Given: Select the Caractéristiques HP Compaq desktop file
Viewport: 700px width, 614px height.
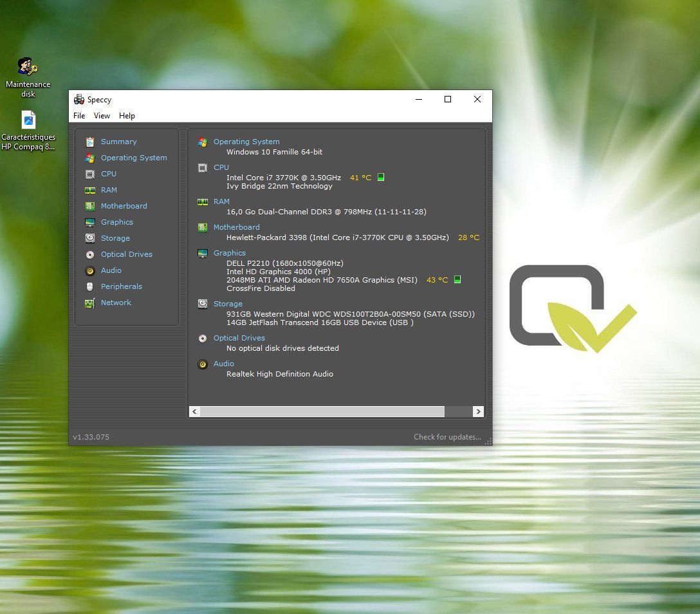Looking at the screenshot, I should click(28, 131).
